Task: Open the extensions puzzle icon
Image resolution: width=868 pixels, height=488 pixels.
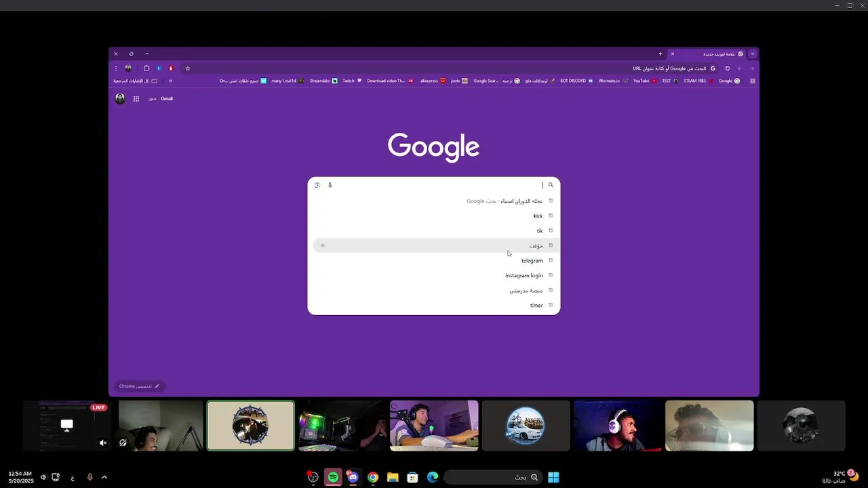Action: tap(146, 68)
